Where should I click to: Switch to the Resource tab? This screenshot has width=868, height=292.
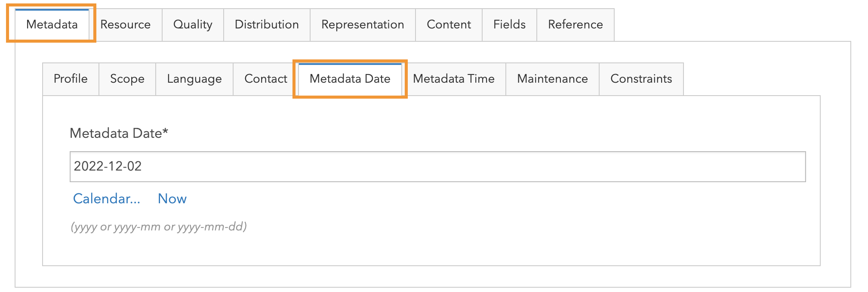[x=126, y=25]
